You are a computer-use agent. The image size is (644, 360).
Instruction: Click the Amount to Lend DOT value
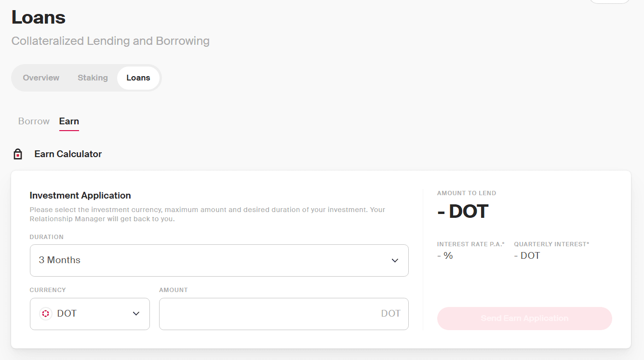[x=463, y=212]
